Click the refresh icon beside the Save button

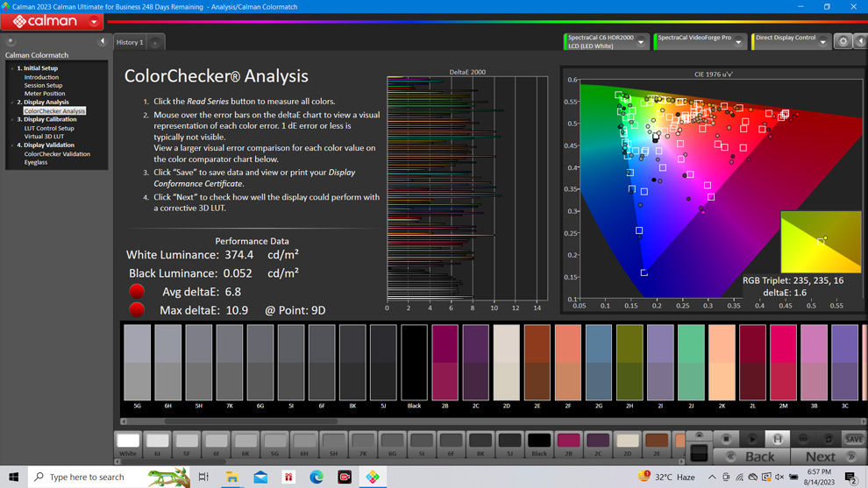(829, 439)
